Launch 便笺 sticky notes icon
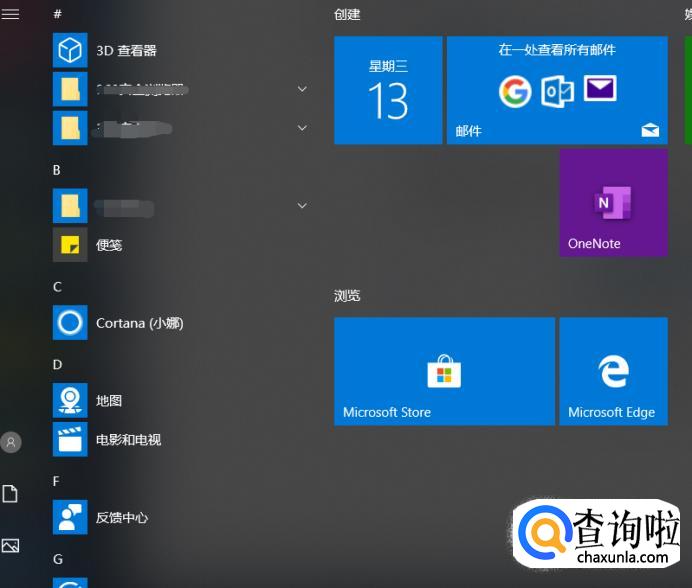Image resolution: width=692 pixels, height=588 pixels. point(70,245)
